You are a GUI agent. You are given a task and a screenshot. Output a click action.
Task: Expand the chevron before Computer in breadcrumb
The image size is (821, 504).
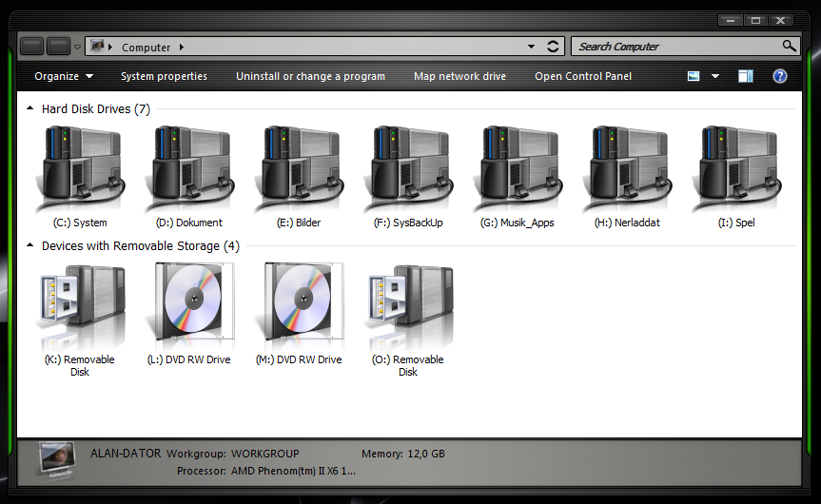click(110, 48)
